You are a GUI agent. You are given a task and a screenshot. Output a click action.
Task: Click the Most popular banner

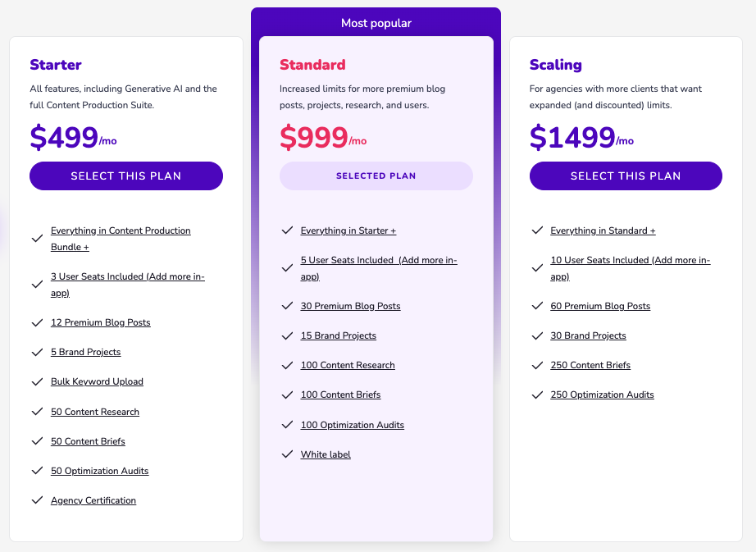376,23
